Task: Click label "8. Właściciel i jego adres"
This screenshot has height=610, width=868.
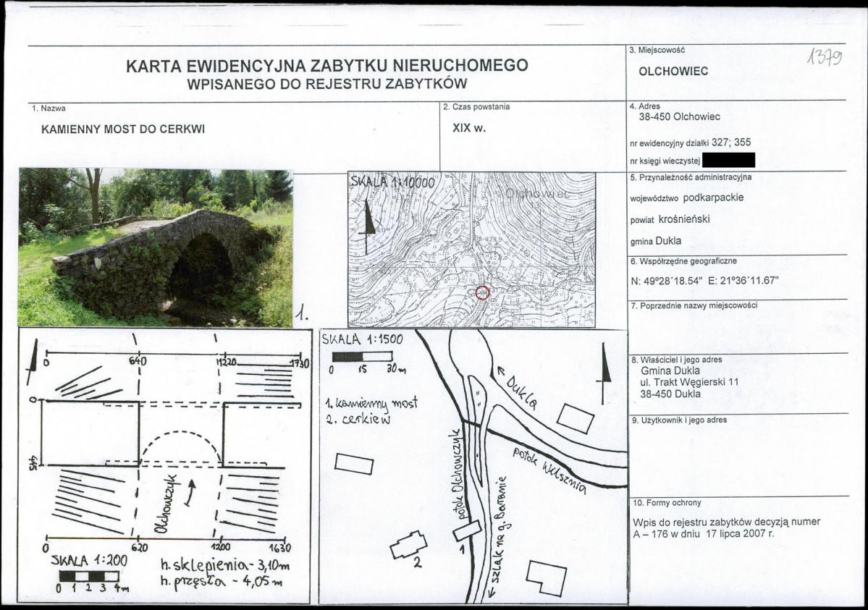Action: point(676,360)
